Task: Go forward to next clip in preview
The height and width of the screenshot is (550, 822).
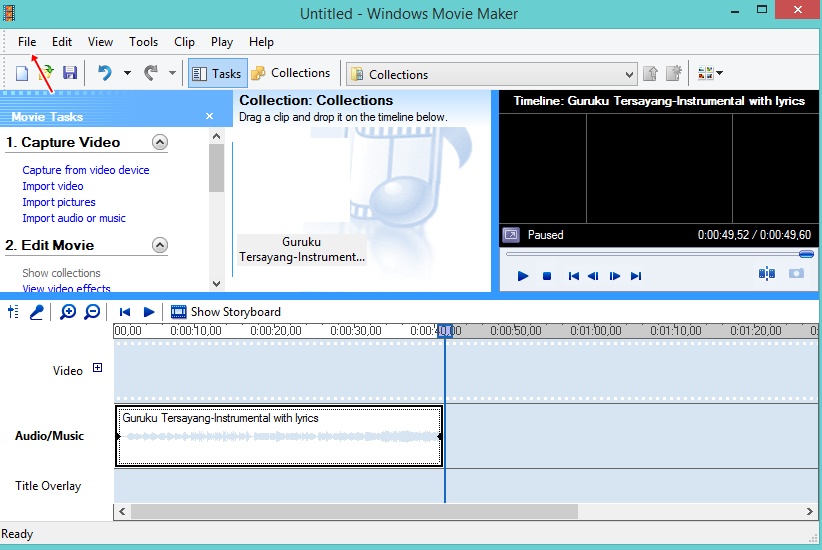Action: pyautogui.click(x=636, y=276)
